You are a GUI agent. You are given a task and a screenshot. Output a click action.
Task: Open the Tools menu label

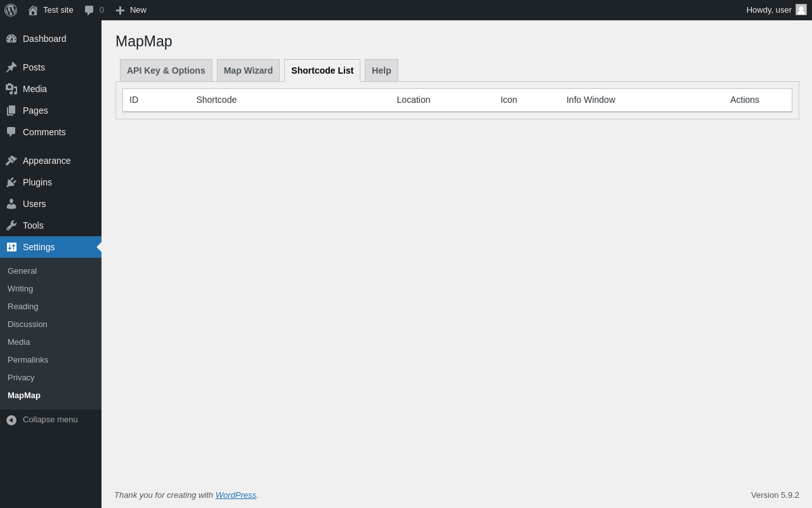point(33,225)
